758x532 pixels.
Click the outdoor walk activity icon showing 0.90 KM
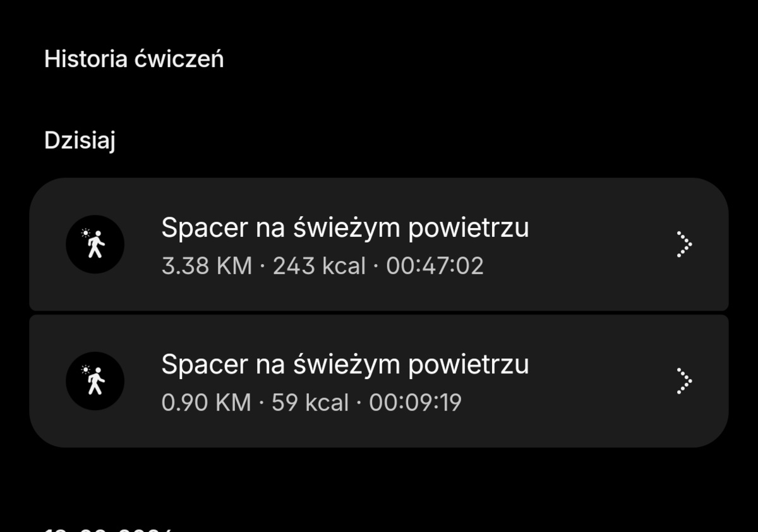95,380
